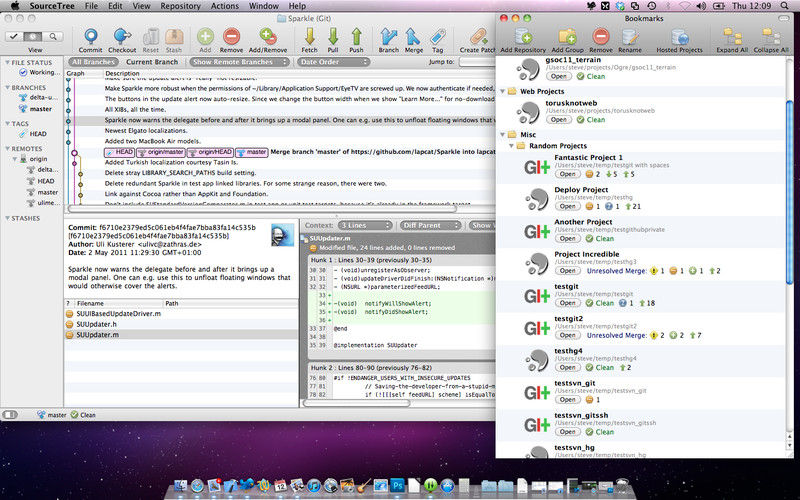Click the Push arrow icon
Viewport: 800px width, 500px height.
point(356,37)
